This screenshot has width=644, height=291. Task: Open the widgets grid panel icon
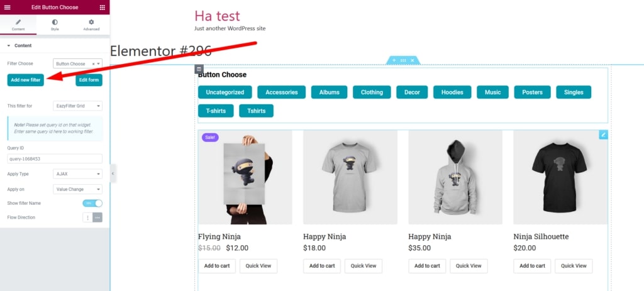103,8
